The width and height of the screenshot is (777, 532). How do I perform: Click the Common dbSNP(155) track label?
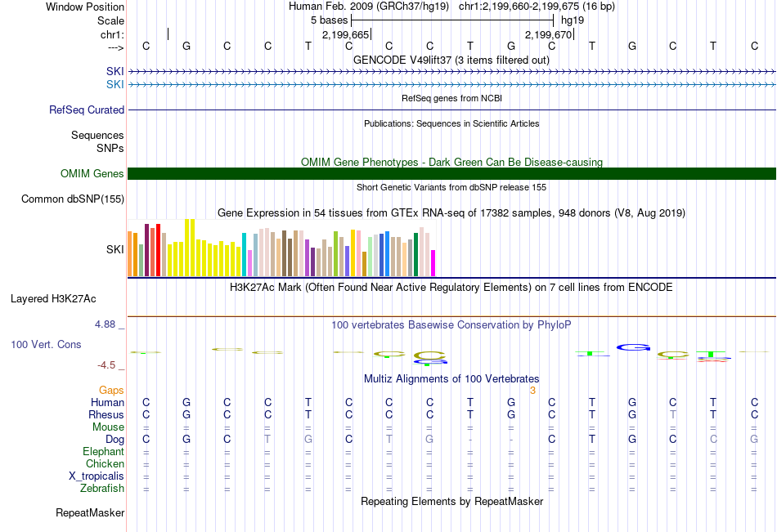pos(73,199)
